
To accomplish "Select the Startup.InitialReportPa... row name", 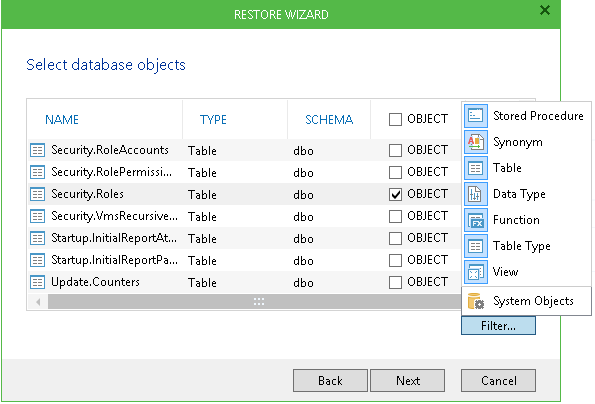I will pos(114,260).
